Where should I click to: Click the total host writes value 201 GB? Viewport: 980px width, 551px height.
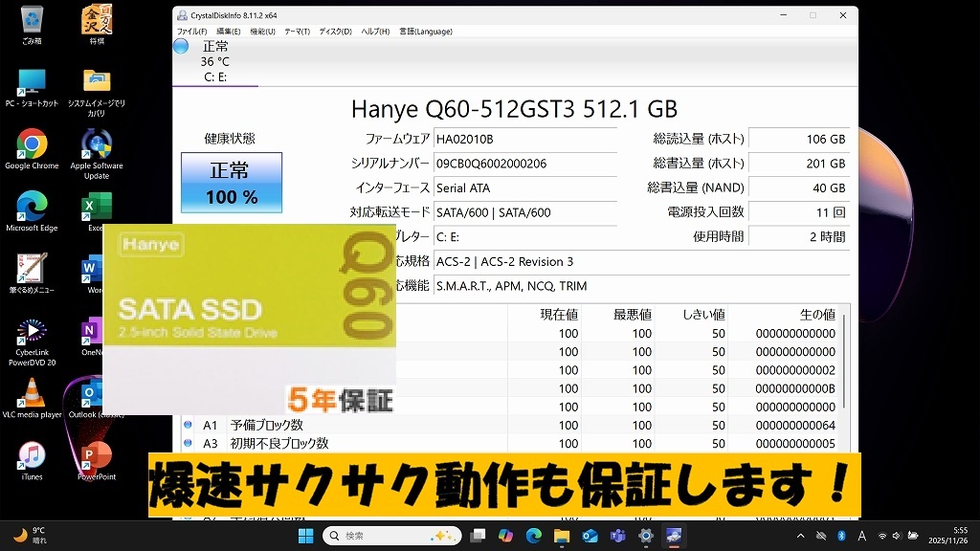(799, 163)
